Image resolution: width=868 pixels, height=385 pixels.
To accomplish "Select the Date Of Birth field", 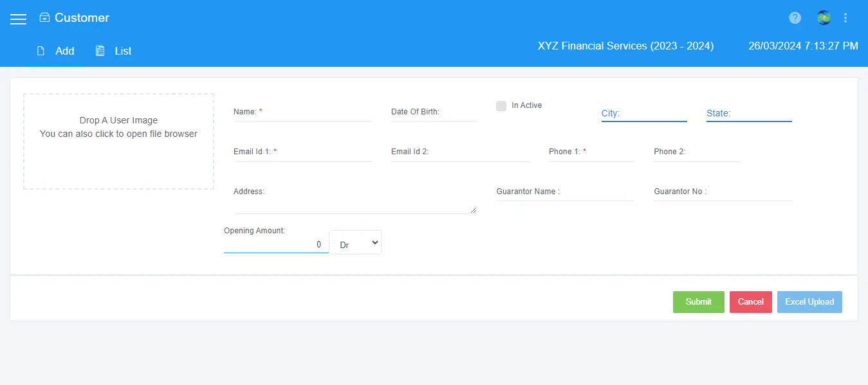I will pos(433,112).
